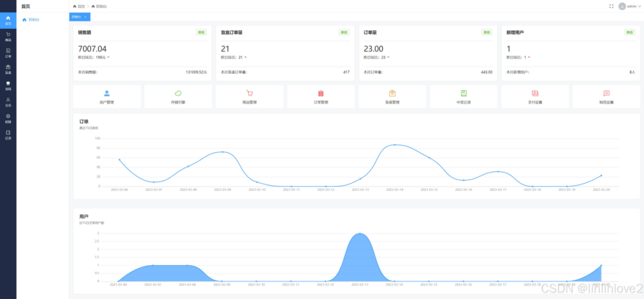
Task: Click the 销售额 card title
Action: (x=84, y=32)
